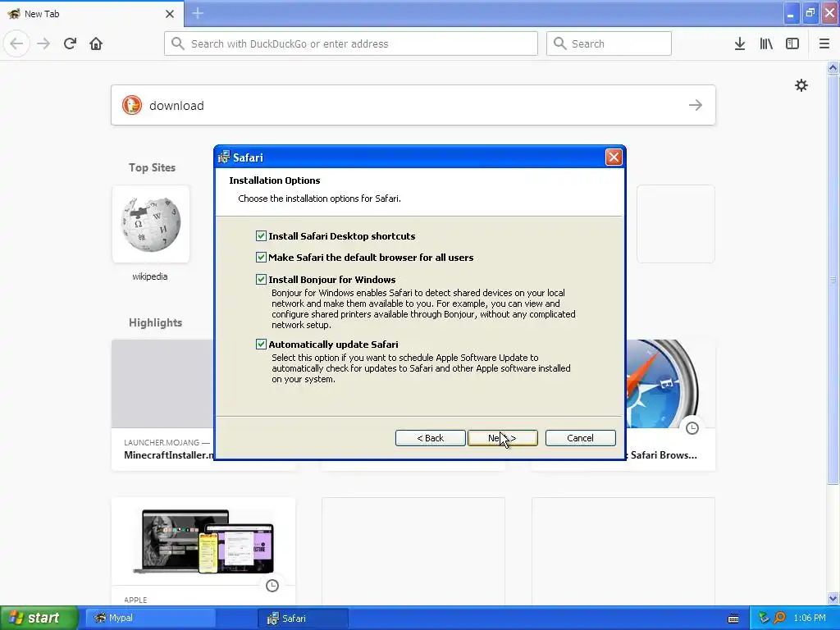Switch to Safari installer in taskbar
The image size is (840, 630).
pos(304,618)
